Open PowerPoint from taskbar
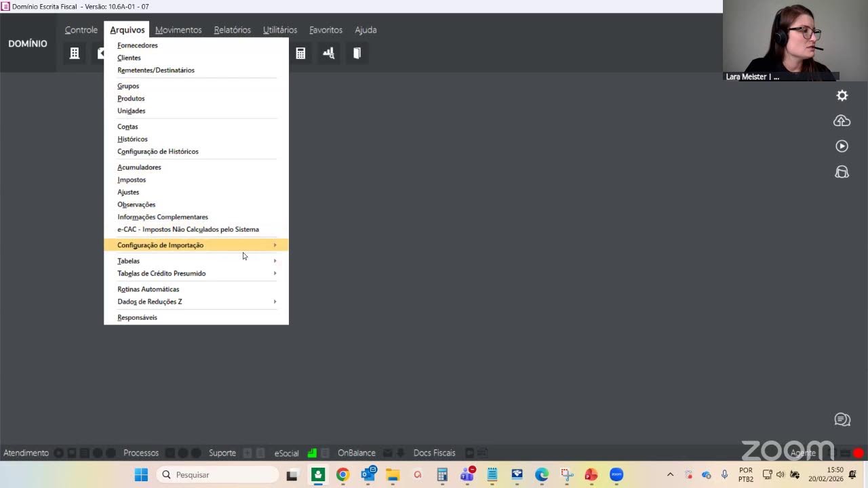 [591, 474]
